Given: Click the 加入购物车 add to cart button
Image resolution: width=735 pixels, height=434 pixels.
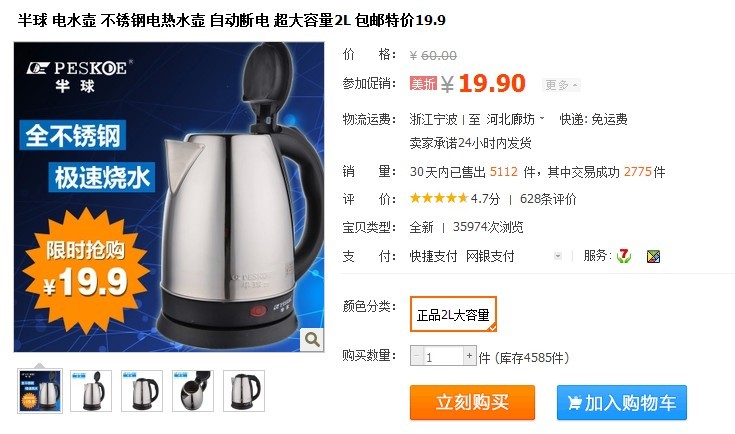Looking at the screenshot, I should [622, 402].
